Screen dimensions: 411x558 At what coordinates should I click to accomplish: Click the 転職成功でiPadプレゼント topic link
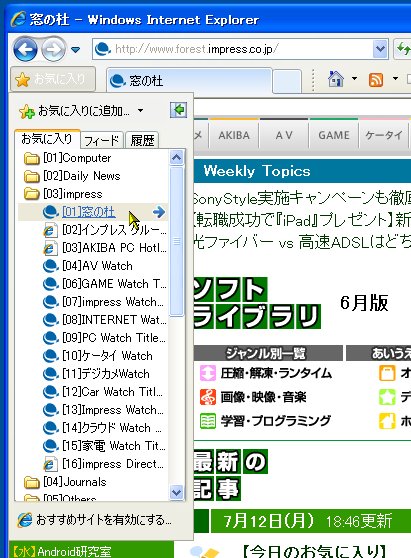coord(302,220)
